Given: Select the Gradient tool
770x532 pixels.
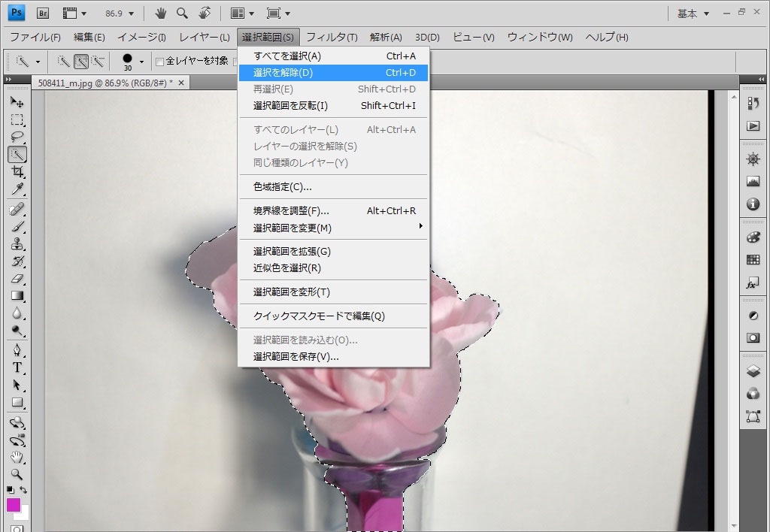Looking at the screenshot, I should tap(17, 296).
